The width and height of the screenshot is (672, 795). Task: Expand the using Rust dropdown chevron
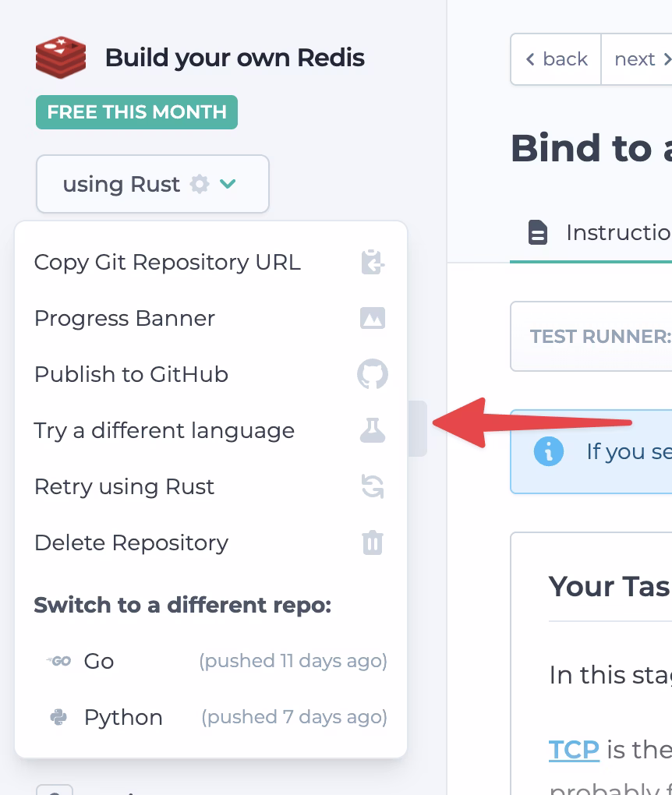pyautogui.click(x=228, y=184)
